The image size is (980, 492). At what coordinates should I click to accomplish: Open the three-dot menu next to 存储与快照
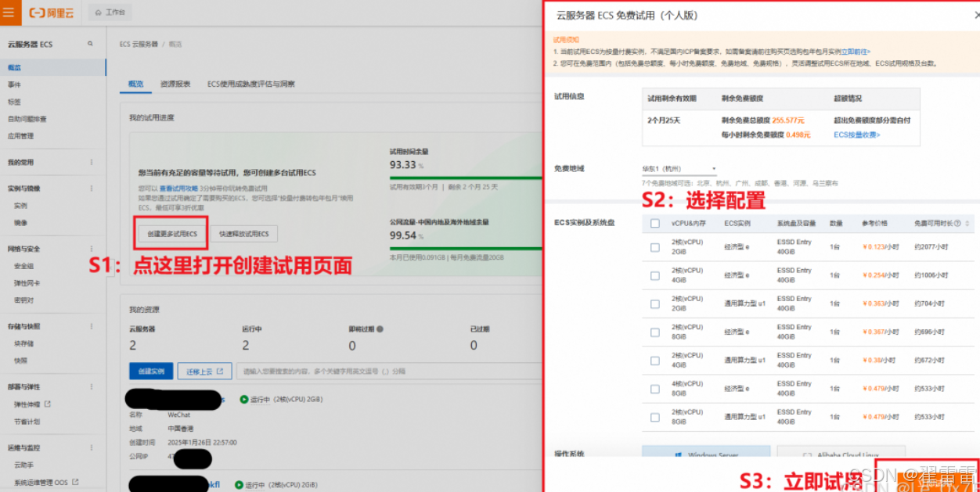[x=91, y=326]
